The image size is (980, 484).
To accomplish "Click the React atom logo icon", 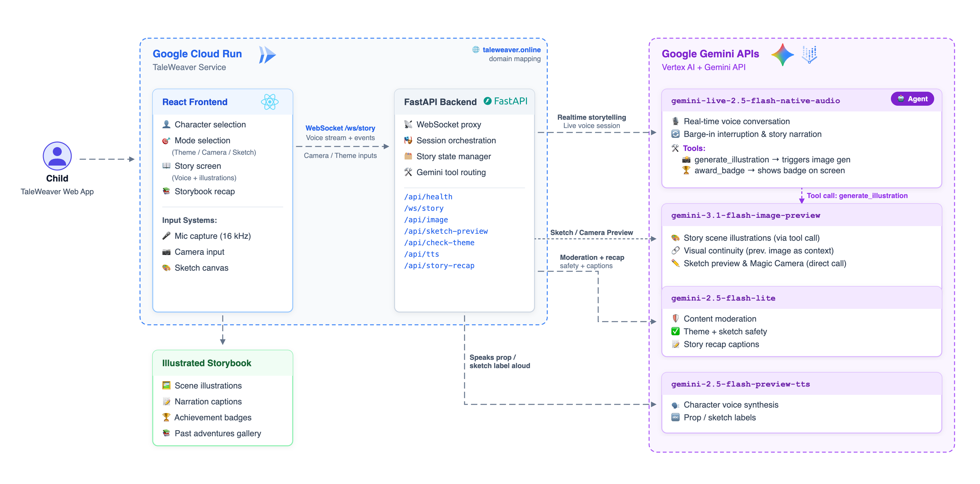I will click(x=270, y=102).
